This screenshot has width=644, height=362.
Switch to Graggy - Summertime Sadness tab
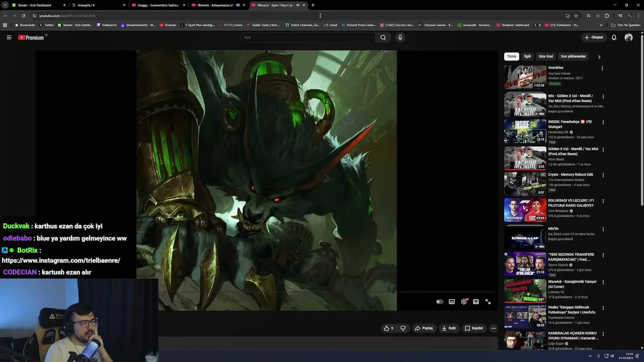(x=158, y=5)
